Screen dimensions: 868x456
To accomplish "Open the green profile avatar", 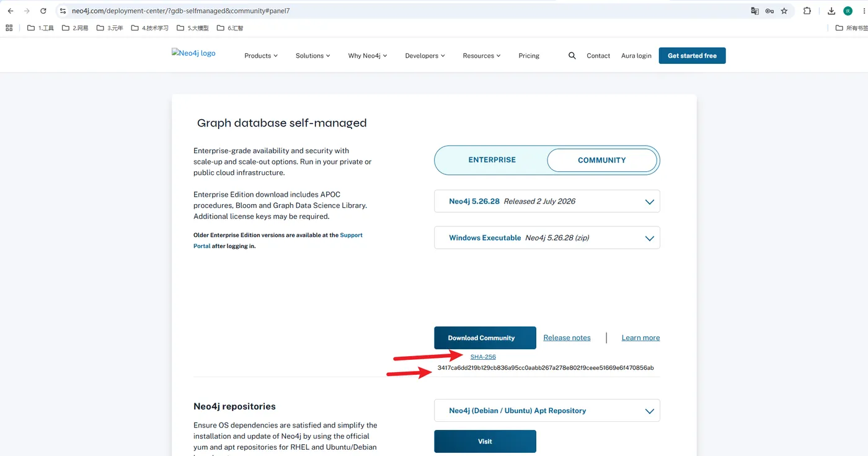I will point(848,11).
